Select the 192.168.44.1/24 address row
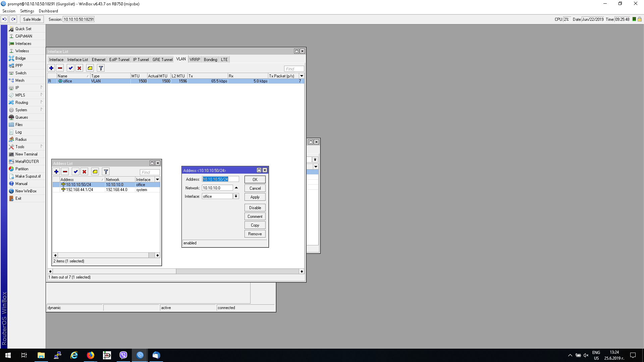The width and height of the screenshot is (644, 362). [79, 190]
